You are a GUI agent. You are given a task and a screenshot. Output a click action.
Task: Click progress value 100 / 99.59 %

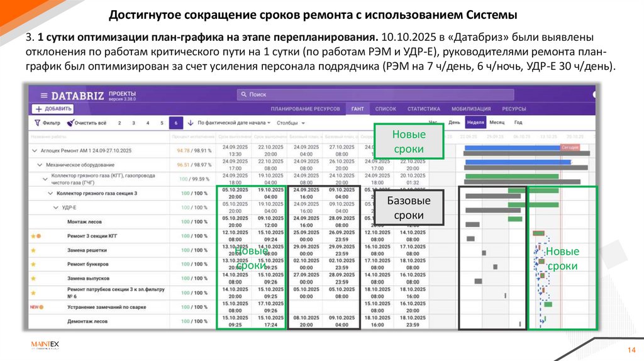coord(195,179)
